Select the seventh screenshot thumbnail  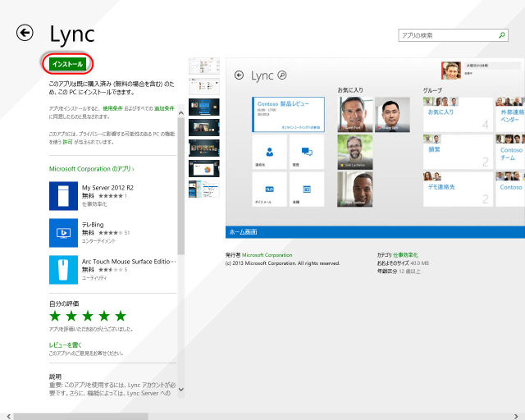coord(204,189)
